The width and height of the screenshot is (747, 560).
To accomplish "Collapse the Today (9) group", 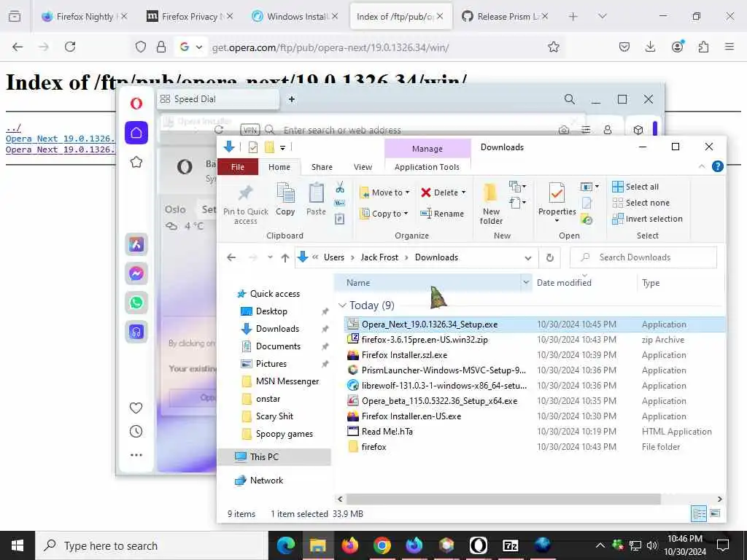I will 342,306.
